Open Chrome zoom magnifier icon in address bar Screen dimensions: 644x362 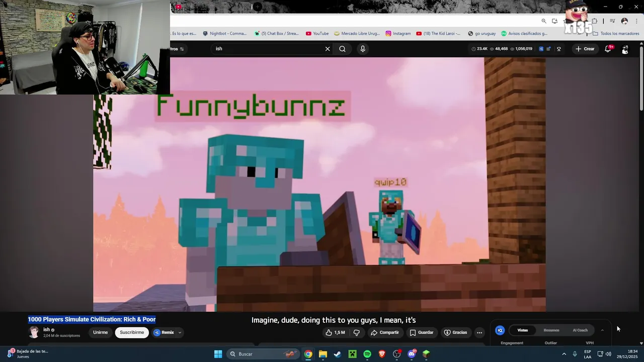pos(544,21)
